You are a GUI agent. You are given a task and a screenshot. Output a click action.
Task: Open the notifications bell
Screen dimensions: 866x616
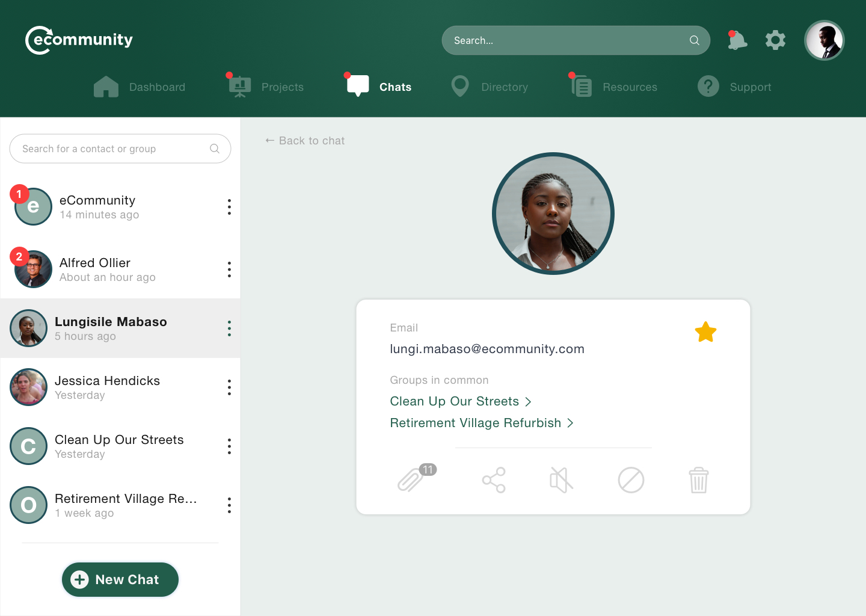pyautogui.click(x=737, y=40)
